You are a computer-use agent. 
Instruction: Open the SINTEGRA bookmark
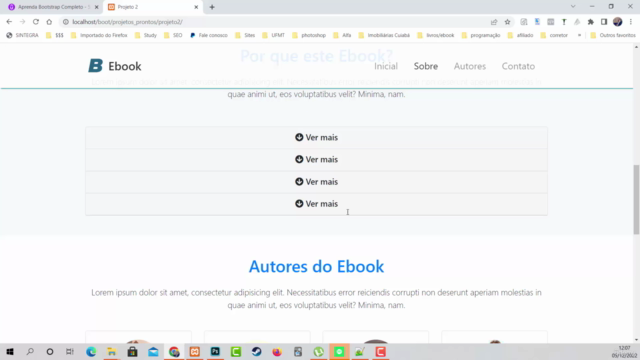[22, 35]
